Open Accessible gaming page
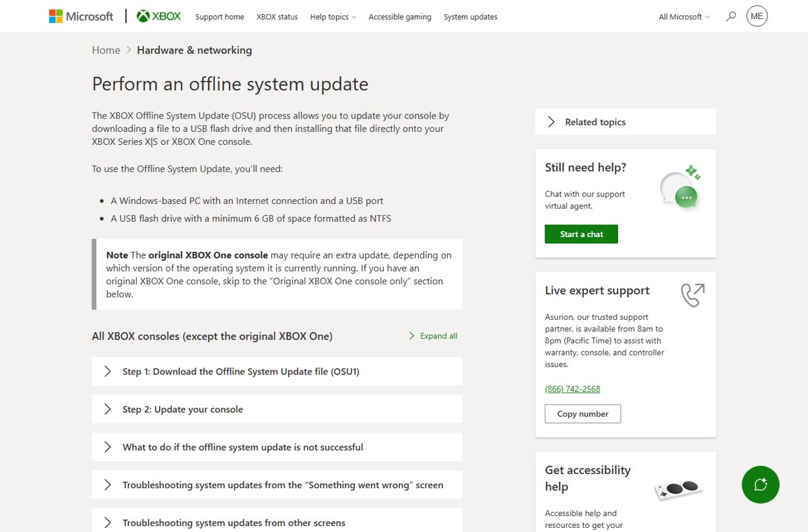Image resolution: width=808 pixels, height=532 pixels. [400, 17]
